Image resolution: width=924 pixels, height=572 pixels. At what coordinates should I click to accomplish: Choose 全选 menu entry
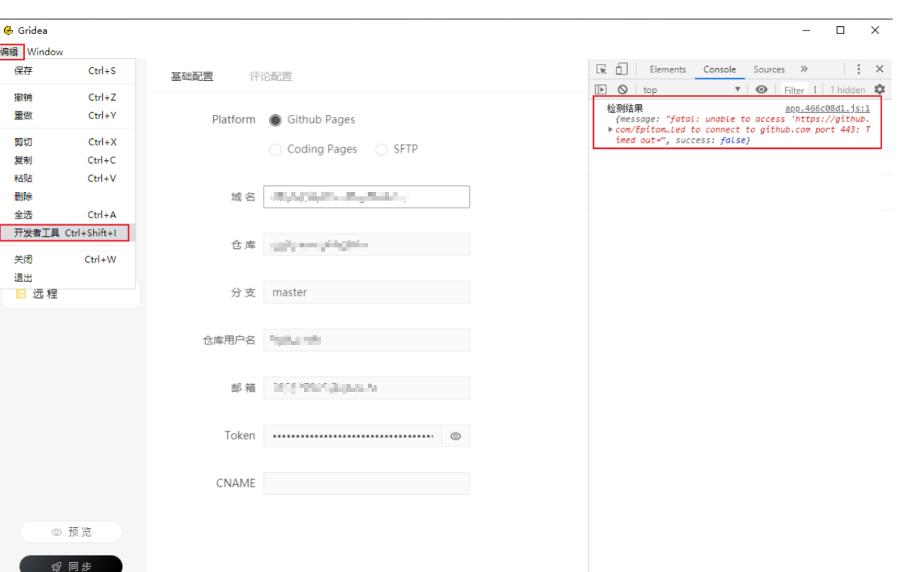[67, 215]
